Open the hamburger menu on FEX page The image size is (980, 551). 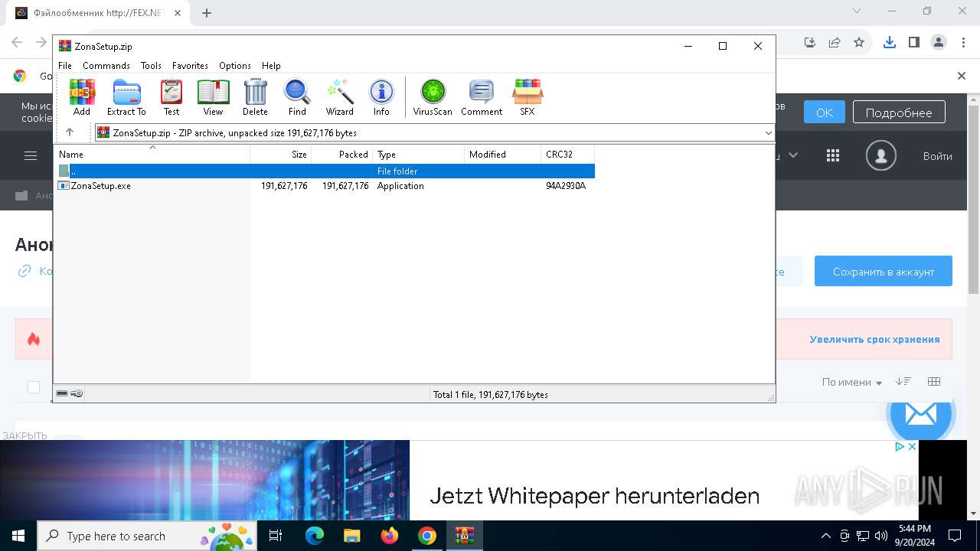(x=31, y=156)
